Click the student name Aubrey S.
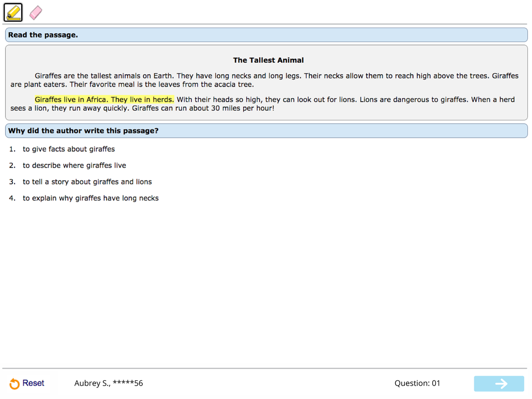532x399 pixels. (109, 383)
